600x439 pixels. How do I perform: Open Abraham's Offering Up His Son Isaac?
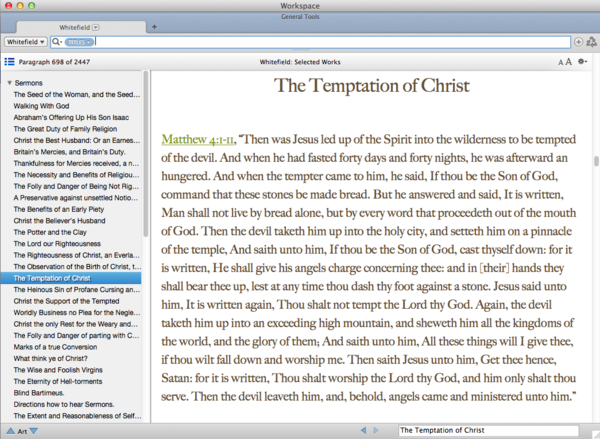[71, 118]
